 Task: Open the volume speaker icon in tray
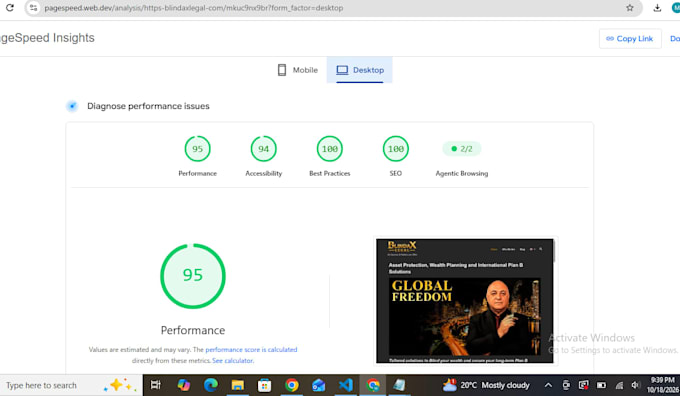636,385
